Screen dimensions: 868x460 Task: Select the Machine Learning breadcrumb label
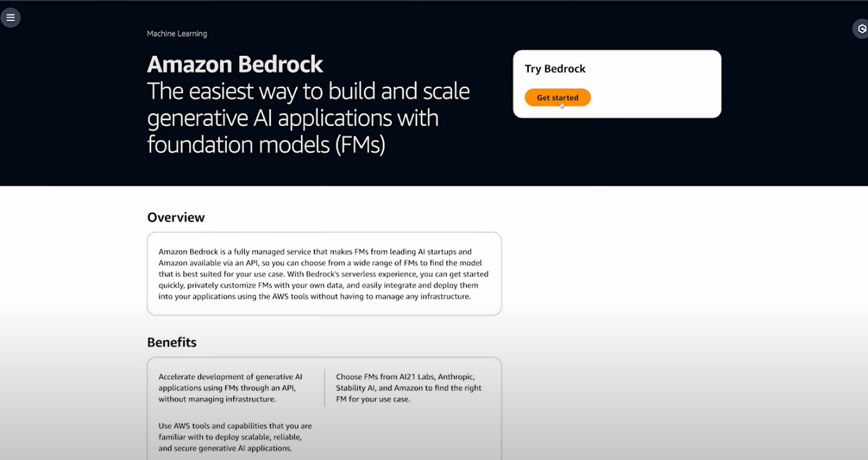coord(177,33)
